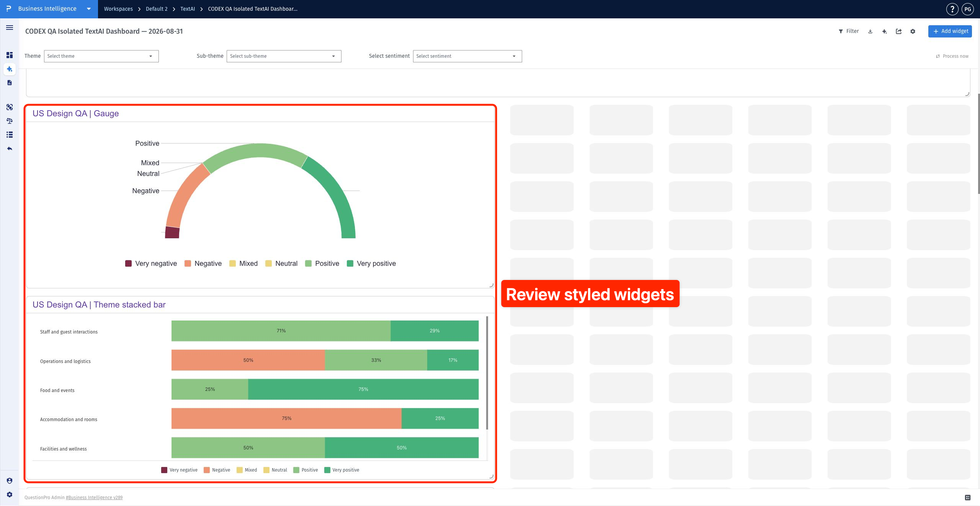Go to Workspaces breadcrumb
This screenshot has width=980, height=506.
pos(118,9)
